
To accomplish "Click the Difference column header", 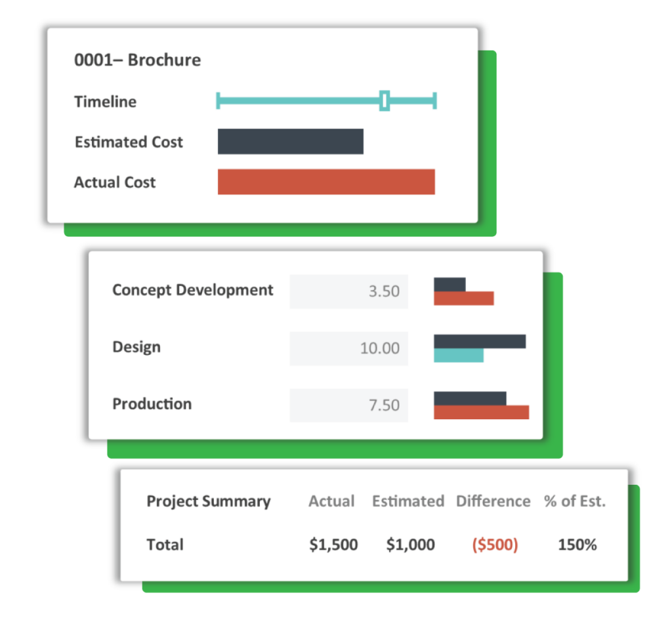I will tap(493, 501).
